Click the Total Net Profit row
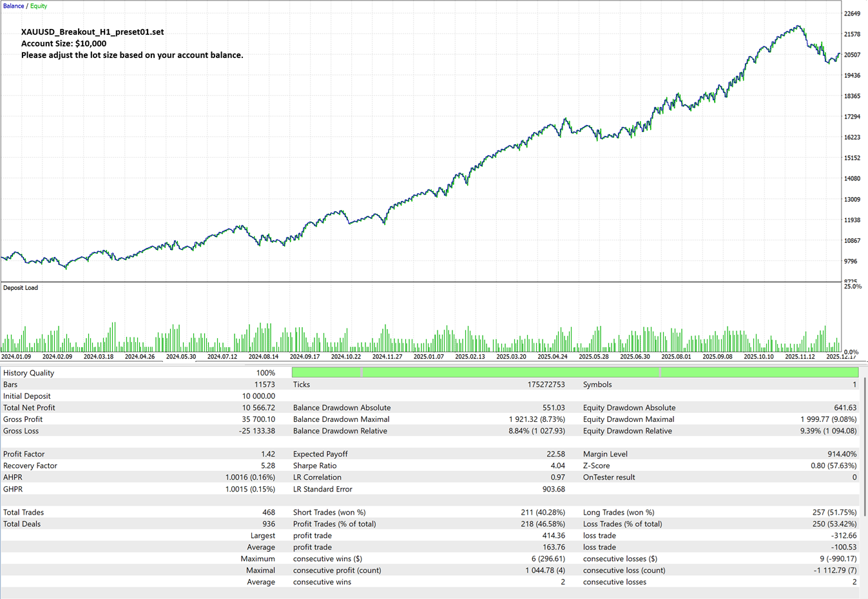The height and width of the screenshot is (599, 868). coord(139,408)
